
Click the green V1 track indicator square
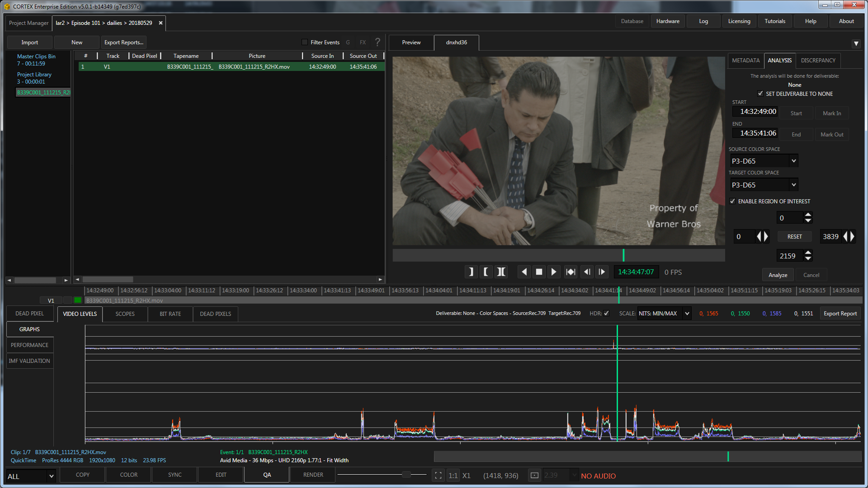tap(78, 300)
